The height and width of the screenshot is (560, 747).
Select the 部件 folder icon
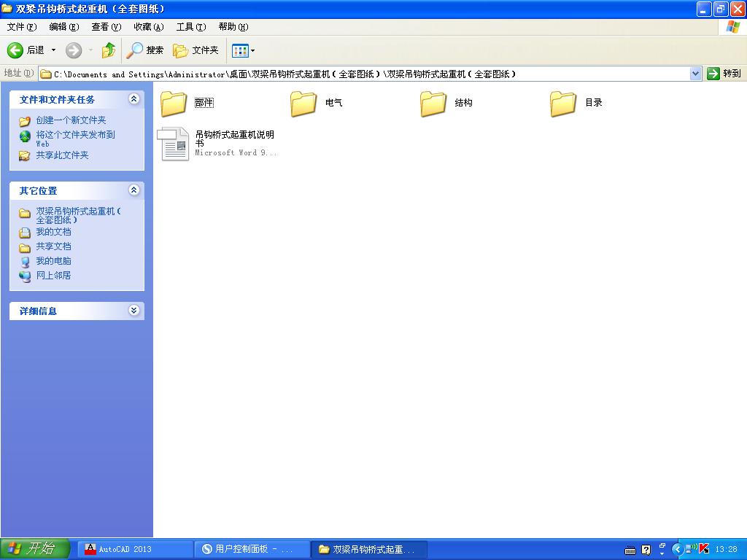(x=174, y=104)
